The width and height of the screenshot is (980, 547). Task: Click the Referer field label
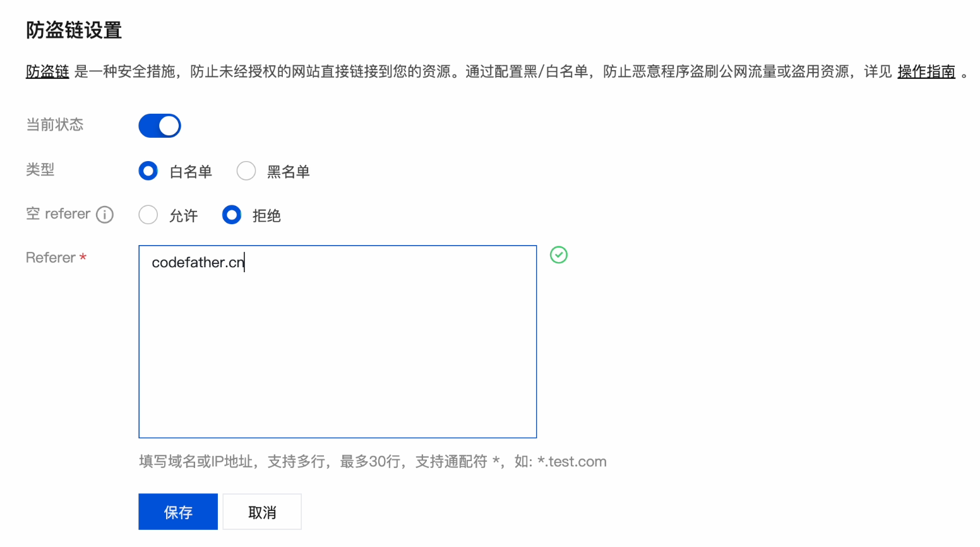click(51, 258)
